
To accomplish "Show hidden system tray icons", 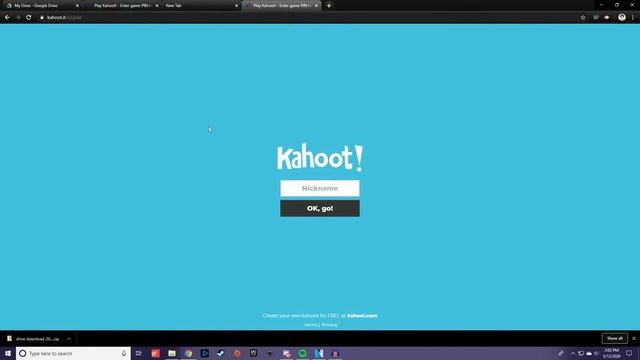I will (573, 353).
